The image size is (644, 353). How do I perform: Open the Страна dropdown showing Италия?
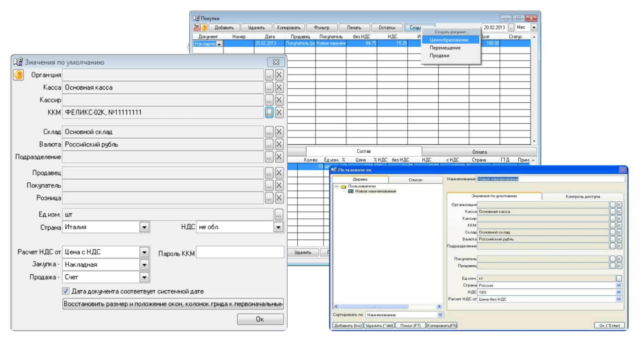coord(144,227)
